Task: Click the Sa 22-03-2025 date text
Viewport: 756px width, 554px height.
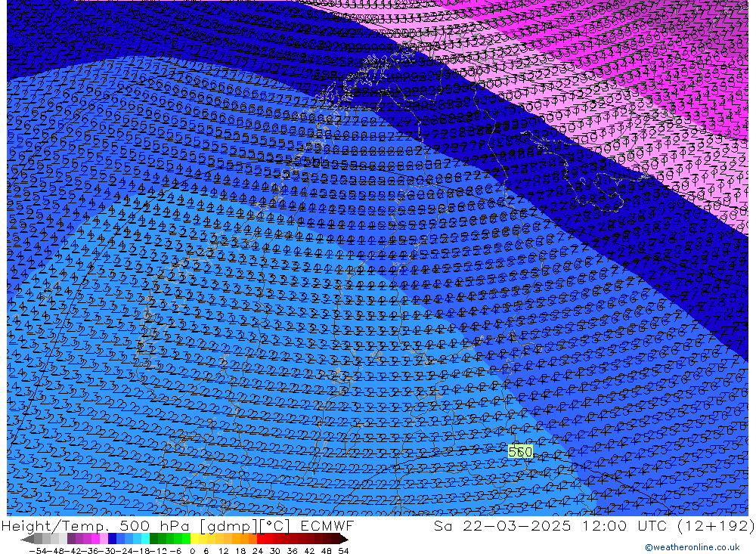Action: point(502,526)
